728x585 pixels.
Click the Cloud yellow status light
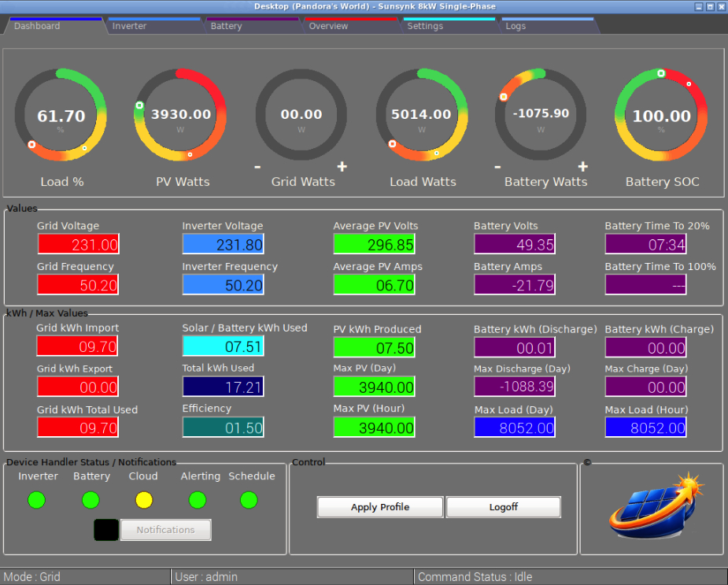144,500
